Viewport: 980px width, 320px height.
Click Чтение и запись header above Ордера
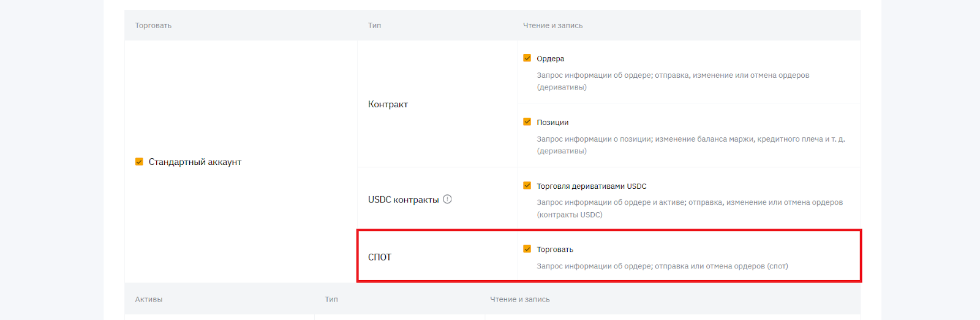[x=552, y=26]
